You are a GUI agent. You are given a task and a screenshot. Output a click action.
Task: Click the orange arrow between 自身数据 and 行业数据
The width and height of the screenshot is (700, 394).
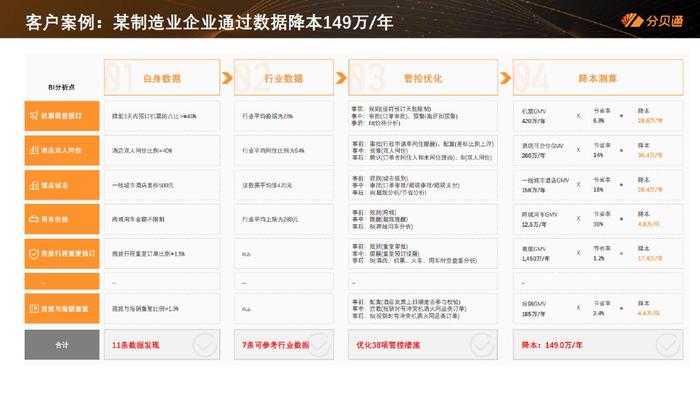(x=227, y=78)
